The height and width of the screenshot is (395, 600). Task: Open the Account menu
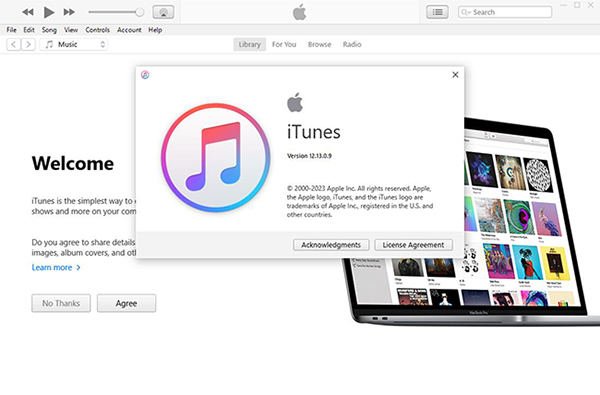coord(129,30)
